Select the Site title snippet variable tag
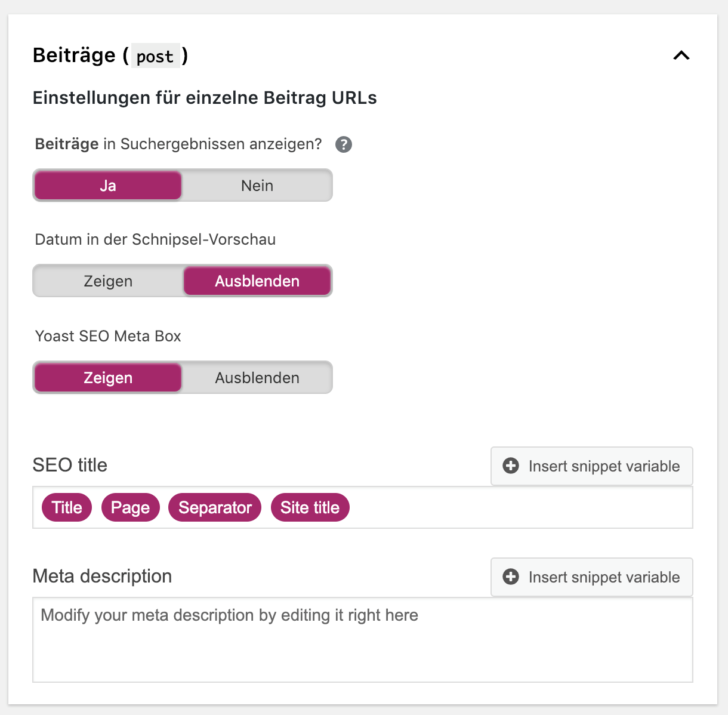Screen dimensions: 728x715 point(310,507)
